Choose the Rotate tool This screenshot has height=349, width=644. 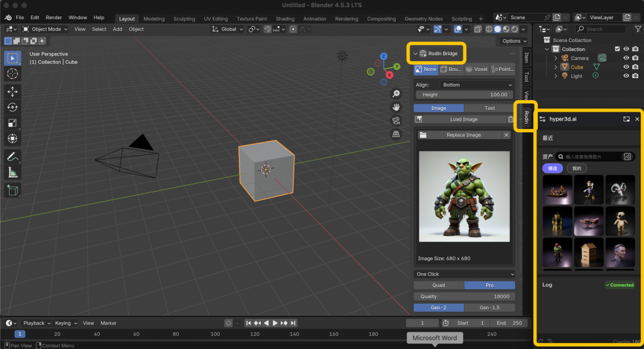pyautogui.click(x=13, y=107)
